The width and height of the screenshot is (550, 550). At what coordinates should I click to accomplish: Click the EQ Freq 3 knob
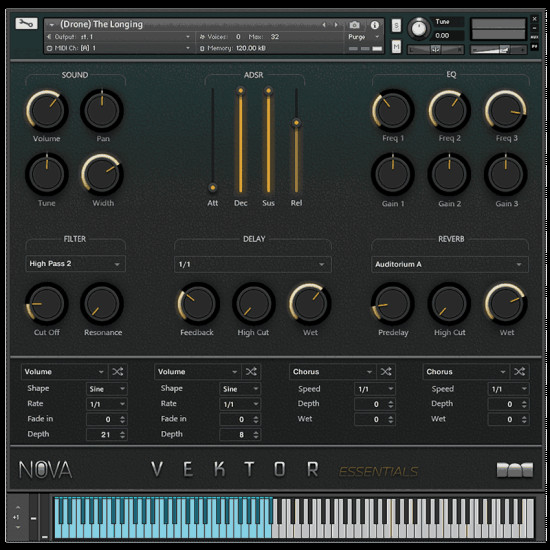[x=506, y=111]
